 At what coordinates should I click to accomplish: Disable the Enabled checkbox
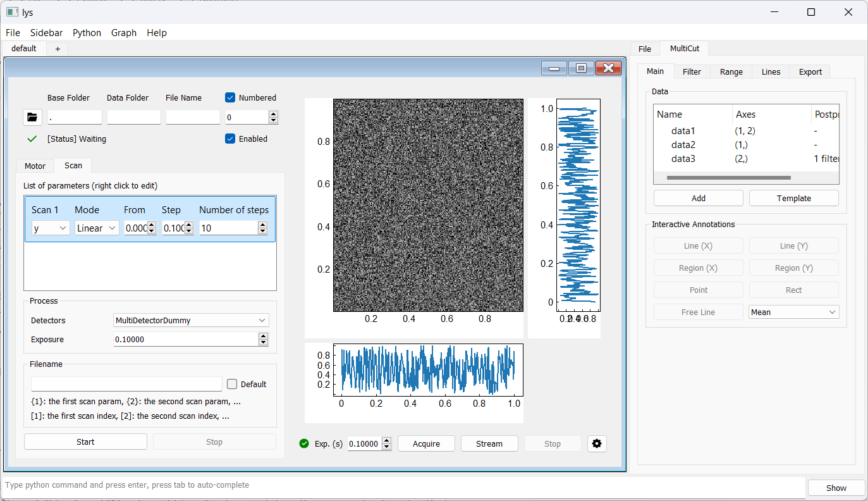coord(231,139)
